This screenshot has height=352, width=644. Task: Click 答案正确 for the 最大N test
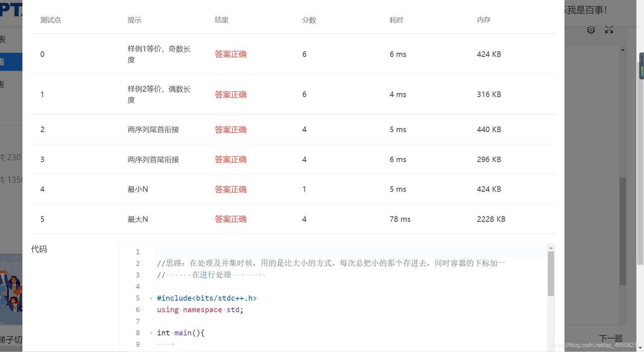coord(231,219)
